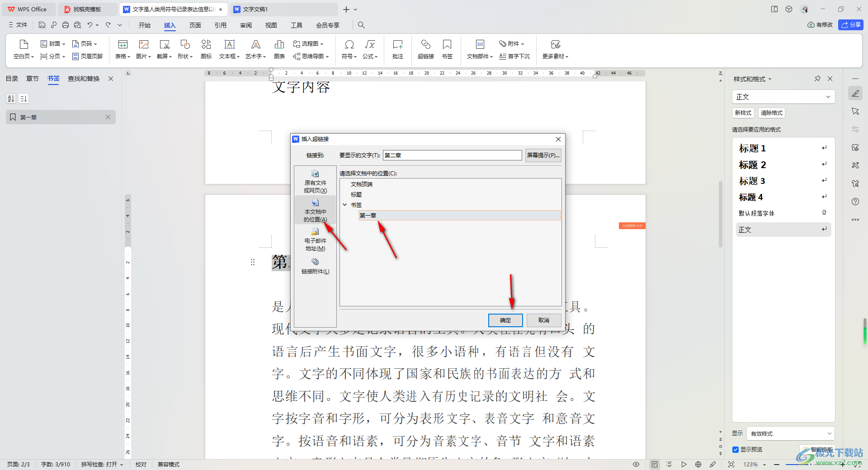Open the help icon in right sidebar
Viewport: 868px width, 470px height.
855,202
